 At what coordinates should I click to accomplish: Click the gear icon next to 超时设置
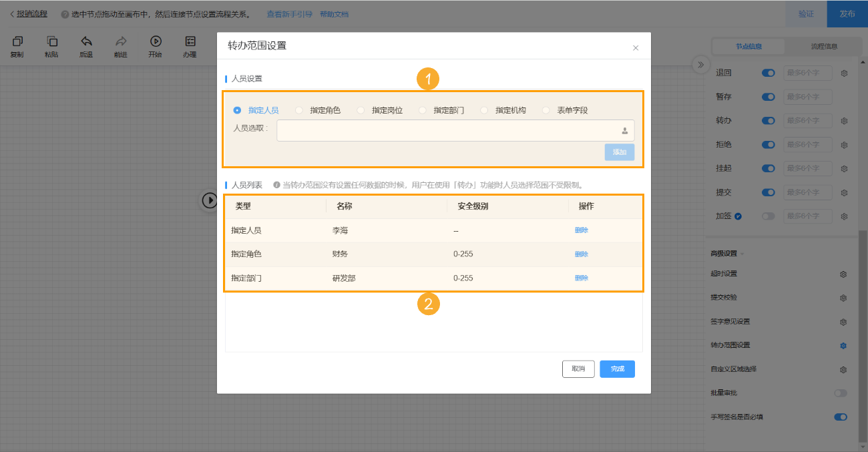(843, 274)
